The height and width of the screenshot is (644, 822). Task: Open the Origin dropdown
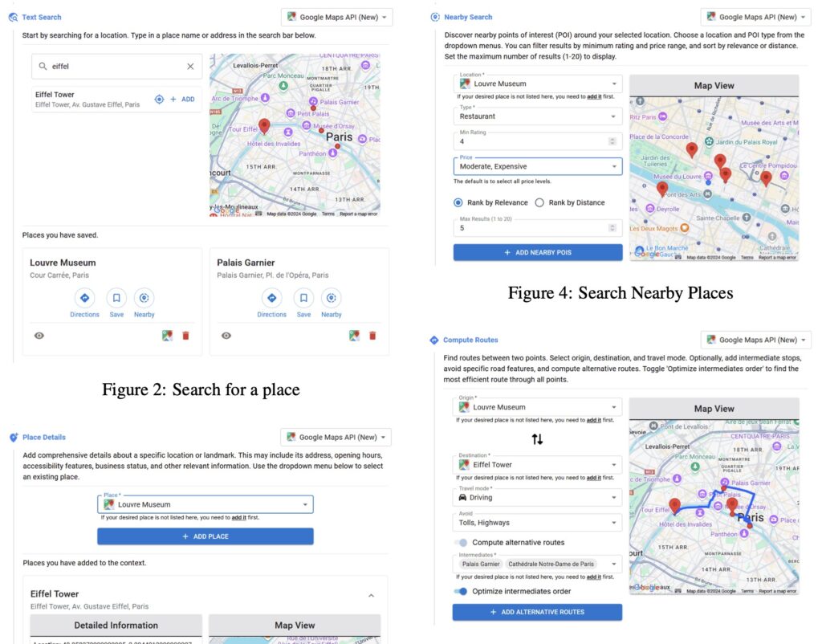[x=537, y=407]
